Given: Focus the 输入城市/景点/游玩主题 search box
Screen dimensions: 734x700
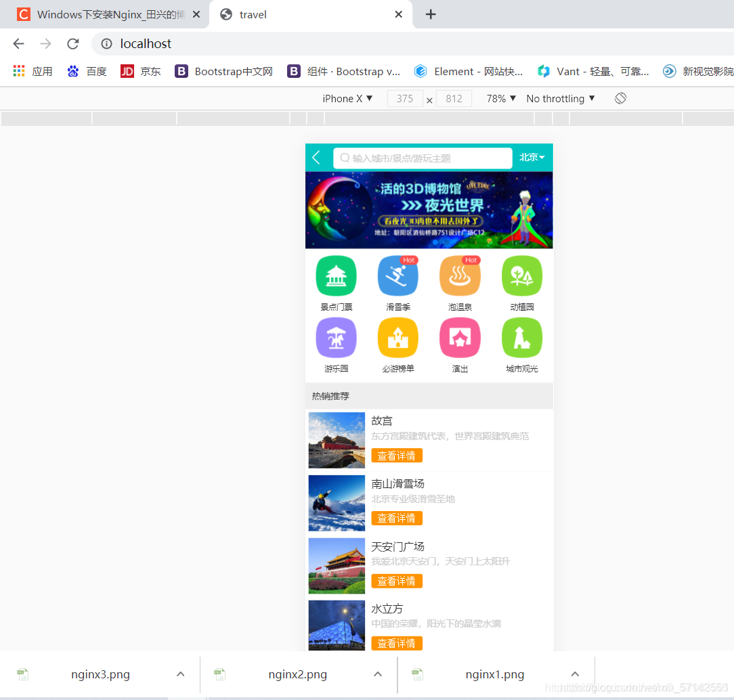Looking at the screenshot, I should 423,158.
